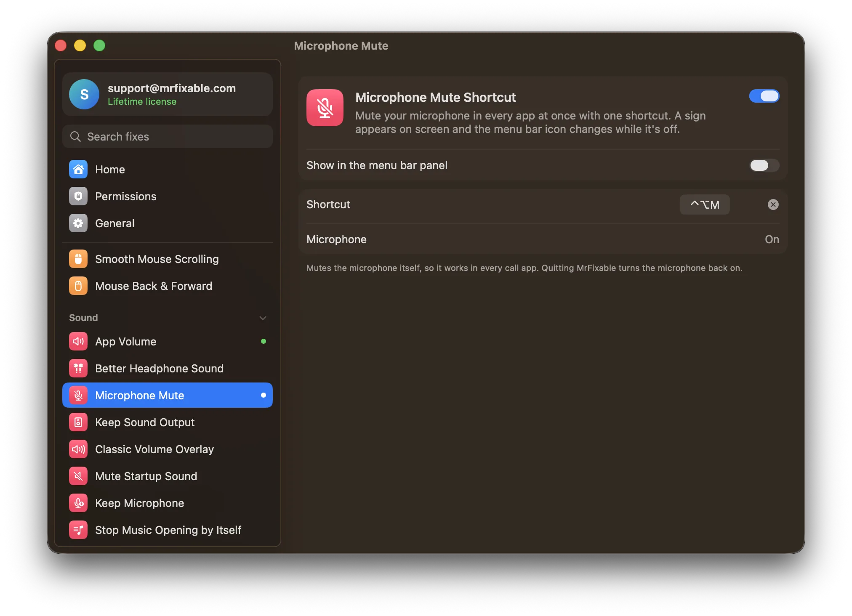Select Stop Music Opening by Itself label

pos(168,530)
